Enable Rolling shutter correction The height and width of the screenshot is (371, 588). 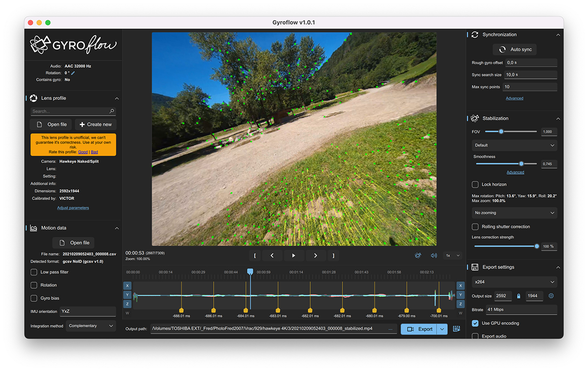click(x=475, y=226)
